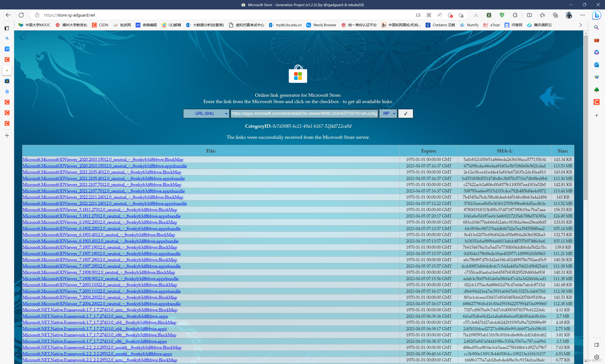The image size is (605, 364).
Task: Download 3DViewer 5.1811.27012.0 appxbundle
Action: (x=102, y=216)
